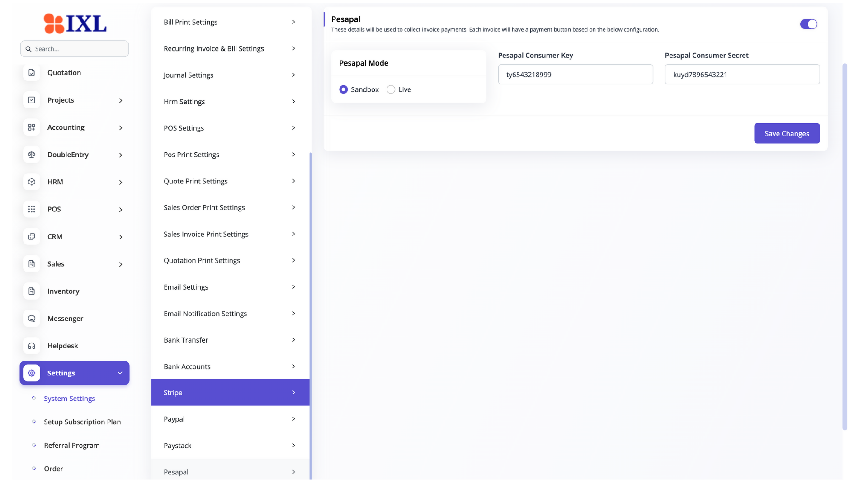Open Sales Order Print Settings

click(x=230, y=207)
